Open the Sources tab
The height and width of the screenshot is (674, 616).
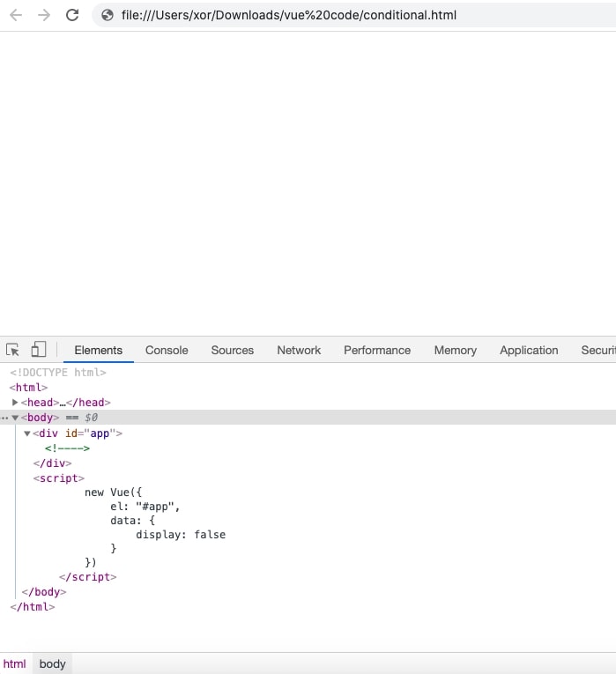click(x=233, y=350)
